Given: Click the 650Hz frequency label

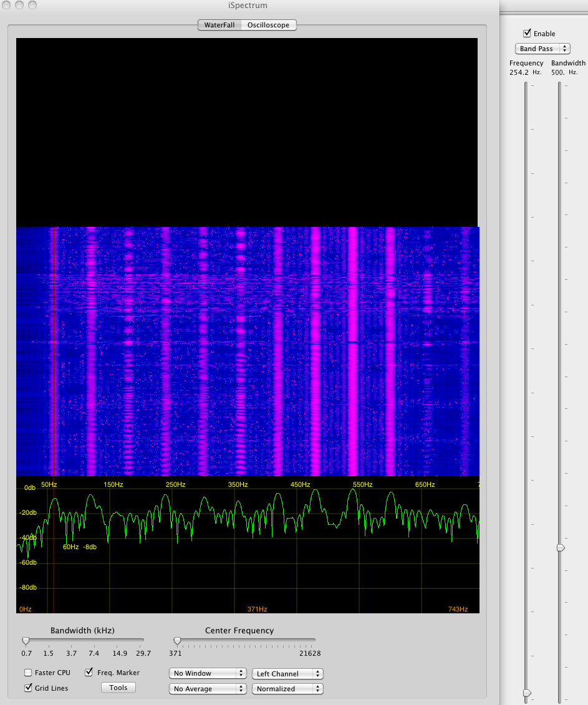Looking at the screenshot, I should [x=425, y=484].
